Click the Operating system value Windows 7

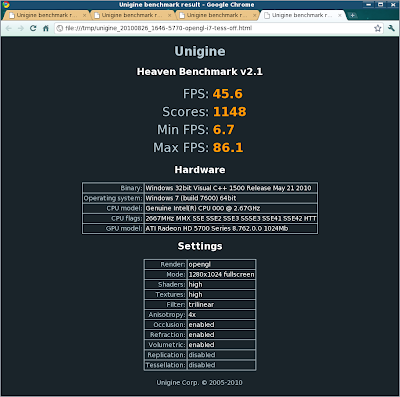pos(191,198)
